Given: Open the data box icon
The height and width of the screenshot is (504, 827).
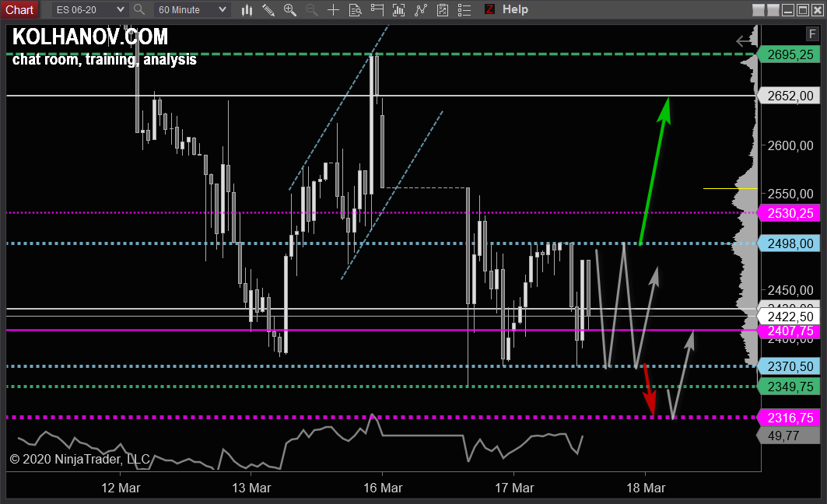Looking at the screenshot, I should click(355, 10).
